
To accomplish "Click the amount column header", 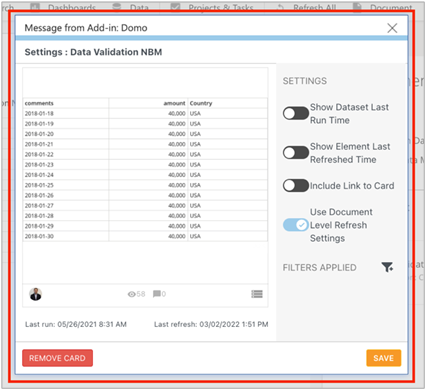I will point(148,103).
